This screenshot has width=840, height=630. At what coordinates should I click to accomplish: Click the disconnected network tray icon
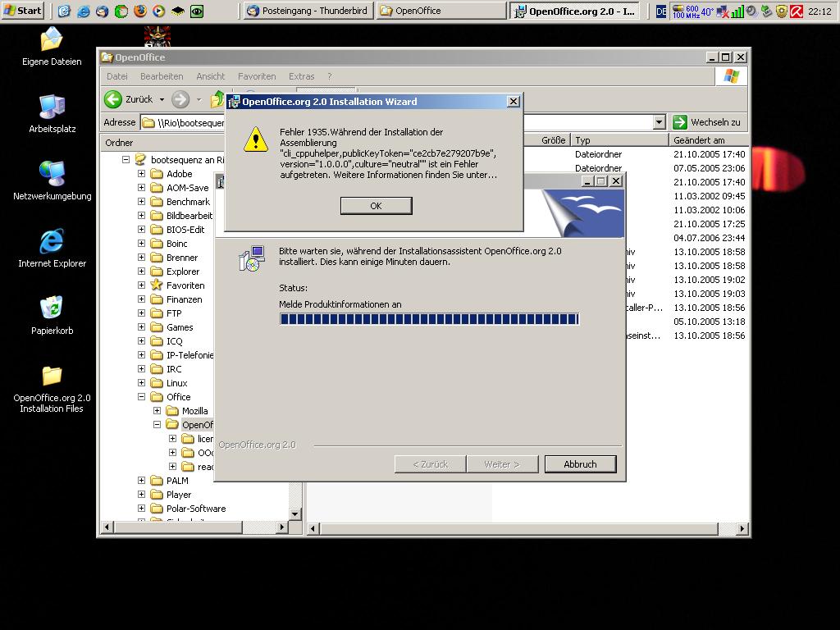coord(723,11)
